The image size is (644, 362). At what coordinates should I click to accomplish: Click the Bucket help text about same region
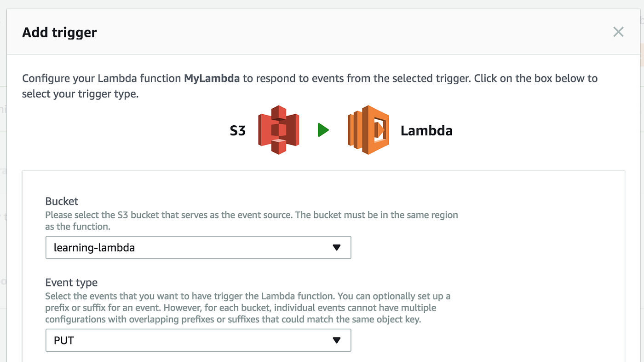coord(252,221)
